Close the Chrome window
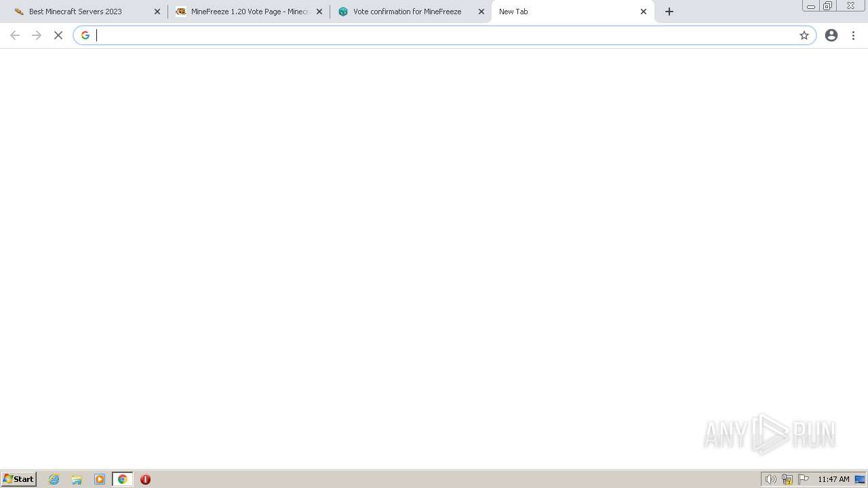 [850, 5]
